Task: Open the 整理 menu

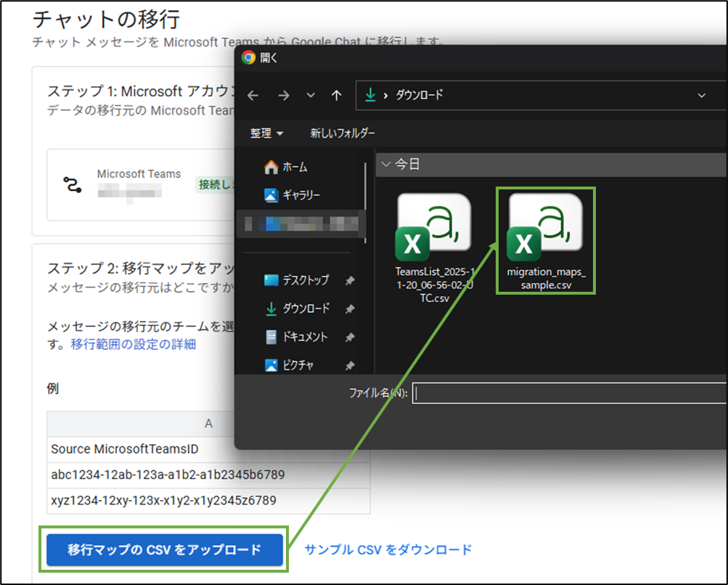Action: click(266, 134)
